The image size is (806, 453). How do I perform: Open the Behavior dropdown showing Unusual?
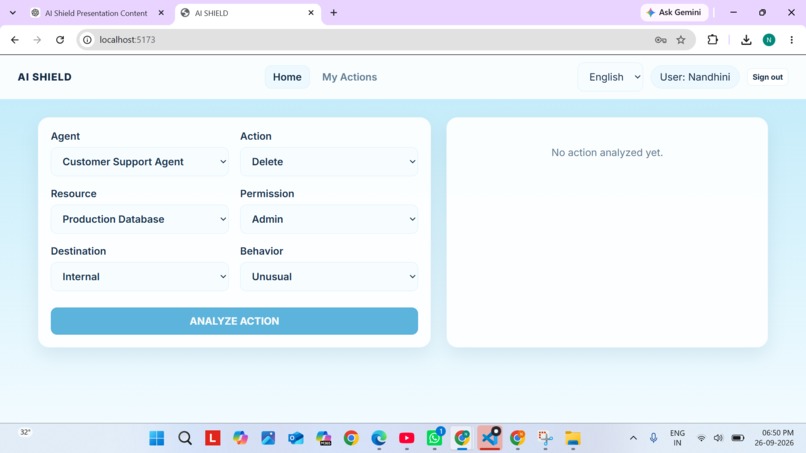[329, 277]
